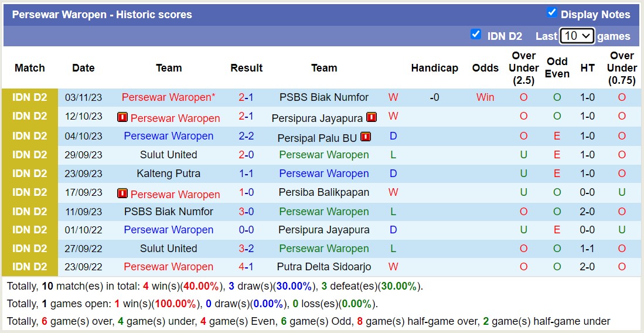The width and height of the screenshot is (644, 333).
Task: Click red card icon in the 17/09/23 row
Action: tap(122, 193)
